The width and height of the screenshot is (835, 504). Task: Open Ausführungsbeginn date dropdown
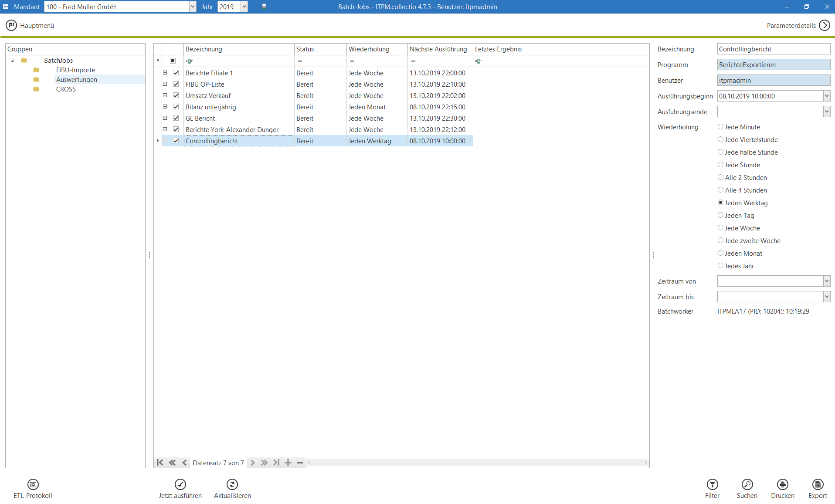click(827, 96)
